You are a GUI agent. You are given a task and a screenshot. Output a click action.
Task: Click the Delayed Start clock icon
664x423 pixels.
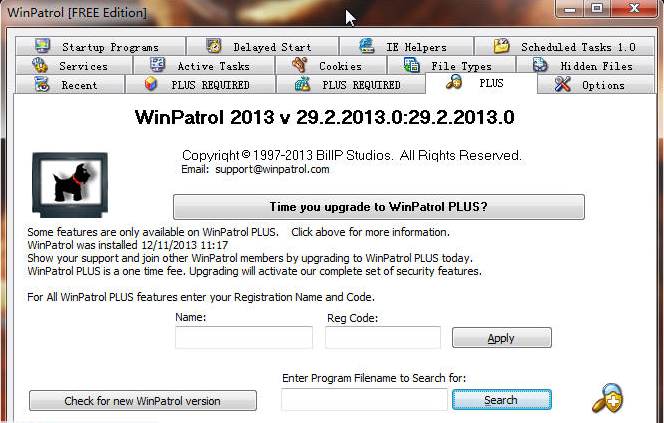(x=214, y=46)
